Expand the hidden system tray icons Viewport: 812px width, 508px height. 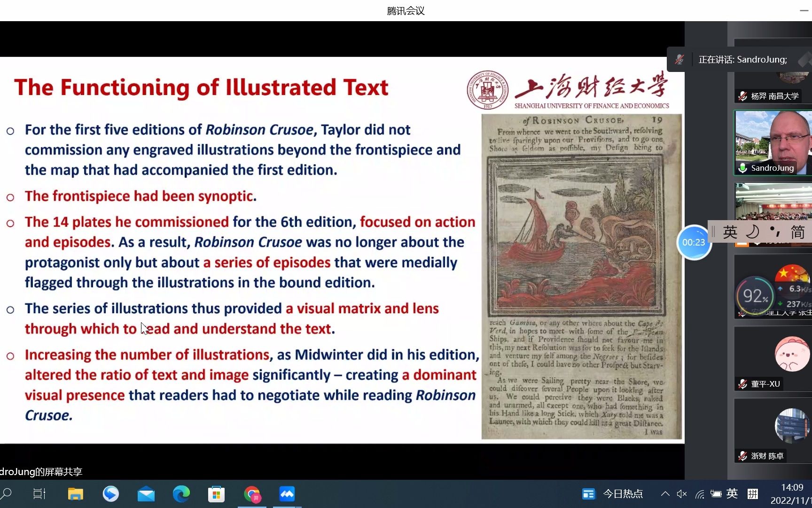point(665,494)
